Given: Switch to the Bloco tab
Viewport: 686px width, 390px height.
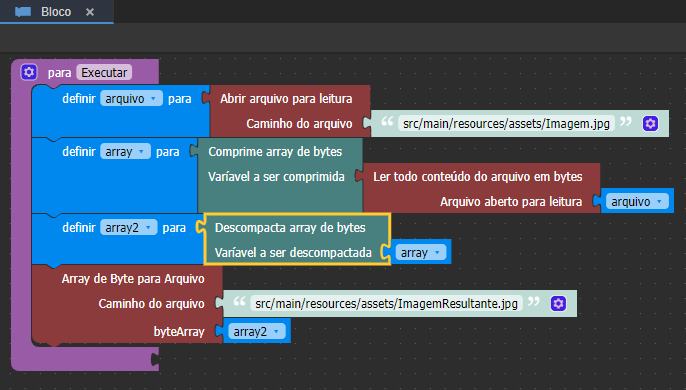Looking at the screenshot, I should pyautogui.click(x=56, y=12).
